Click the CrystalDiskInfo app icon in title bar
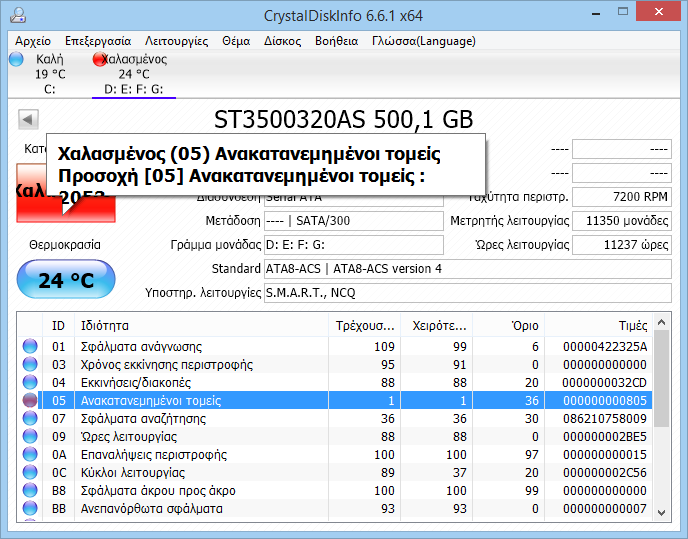The image size is (688, 539). [18, 15]
